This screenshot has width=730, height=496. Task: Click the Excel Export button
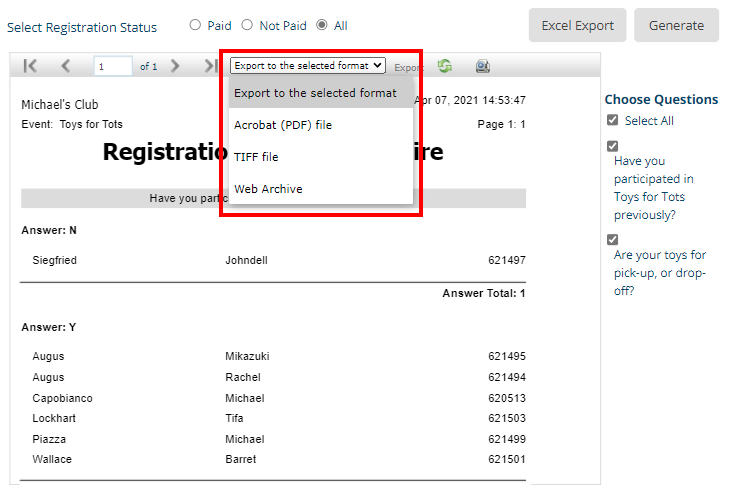pyautogui.click(x=578, y=25)
